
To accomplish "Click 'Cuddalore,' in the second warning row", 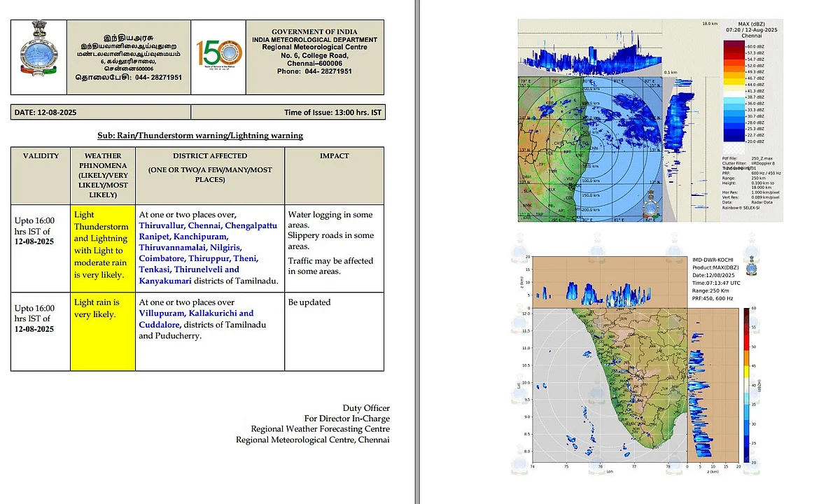I will coord(161,325).
